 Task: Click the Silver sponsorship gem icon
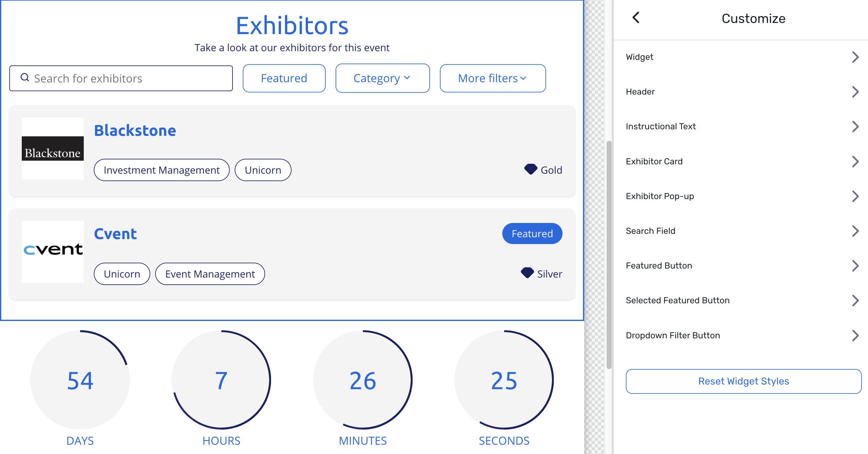527,273
